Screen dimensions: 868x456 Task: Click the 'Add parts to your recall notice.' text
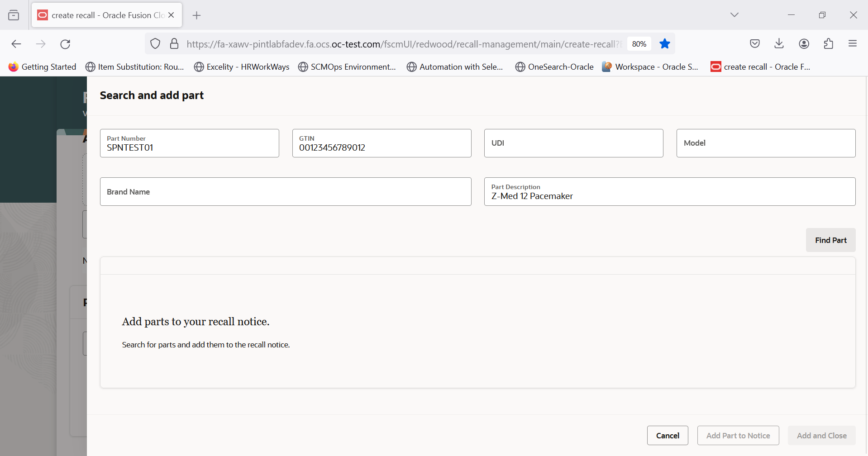(196, 322)
